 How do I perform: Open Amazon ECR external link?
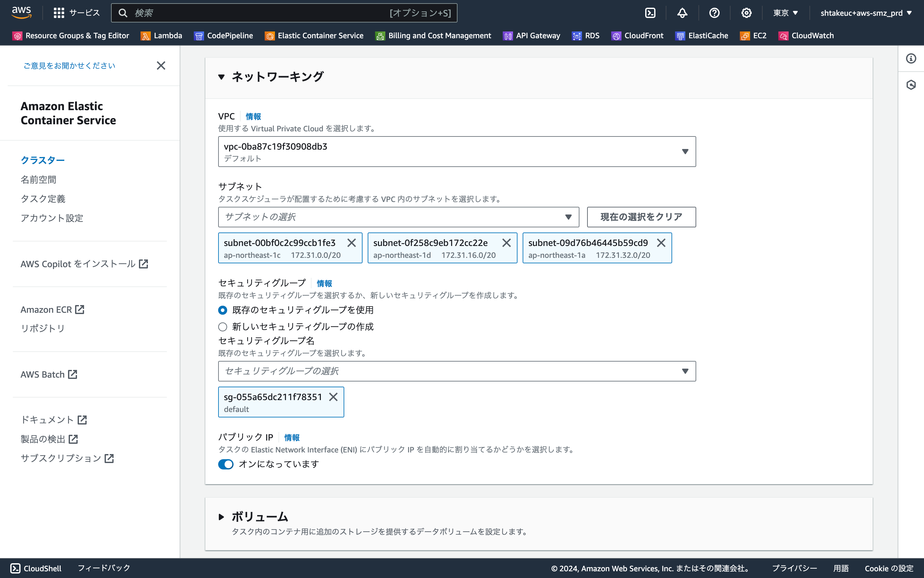(52, 309)
